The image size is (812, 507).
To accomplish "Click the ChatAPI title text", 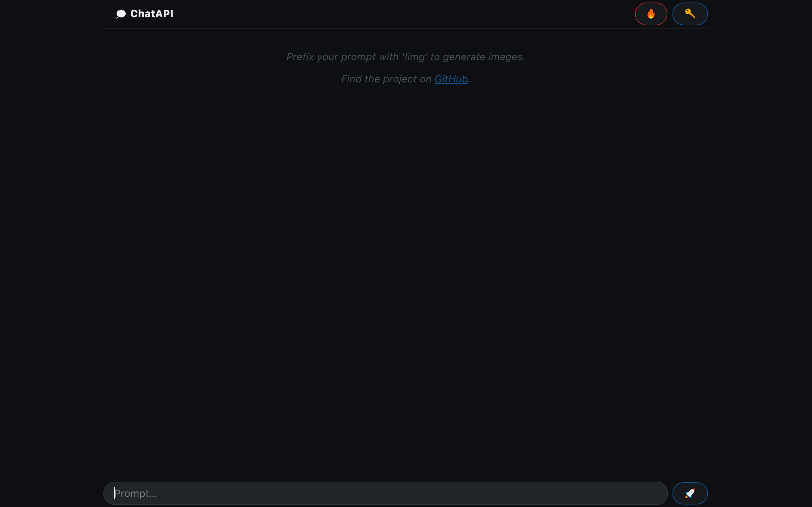I will tap(152, 14).
